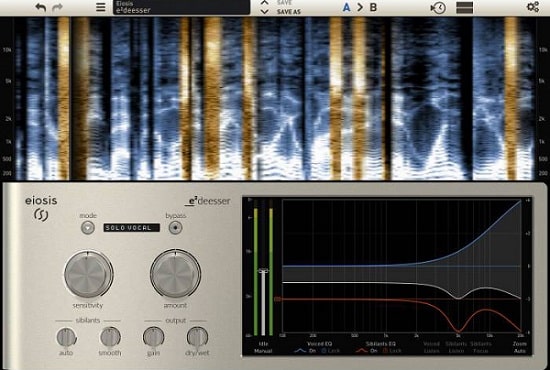Enable Sibilants Focus
This screenshot has height=370, width=550.
[481, 347]
